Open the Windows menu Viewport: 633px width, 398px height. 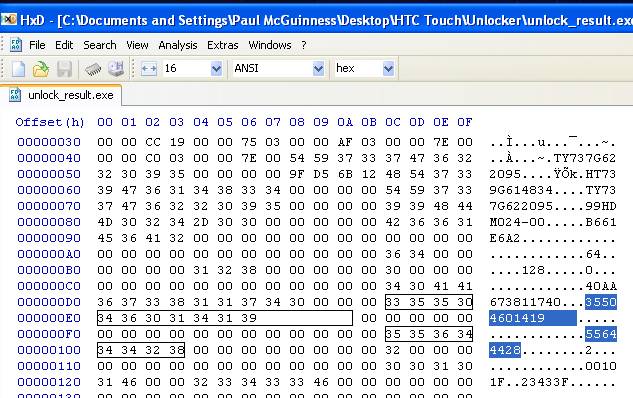(x=270, y=45)
